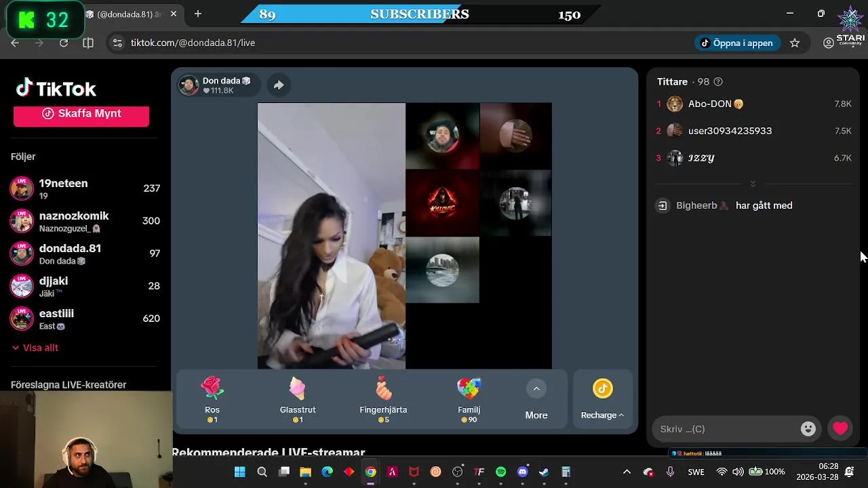Share the Don dada live stream
Screen dimensions: 868x488
click(279, 85)
